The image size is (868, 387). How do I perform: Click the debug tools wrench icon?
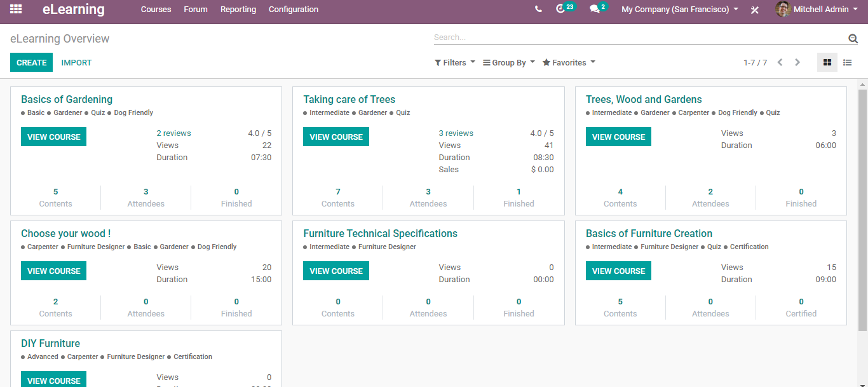click(x=755, y=10)
